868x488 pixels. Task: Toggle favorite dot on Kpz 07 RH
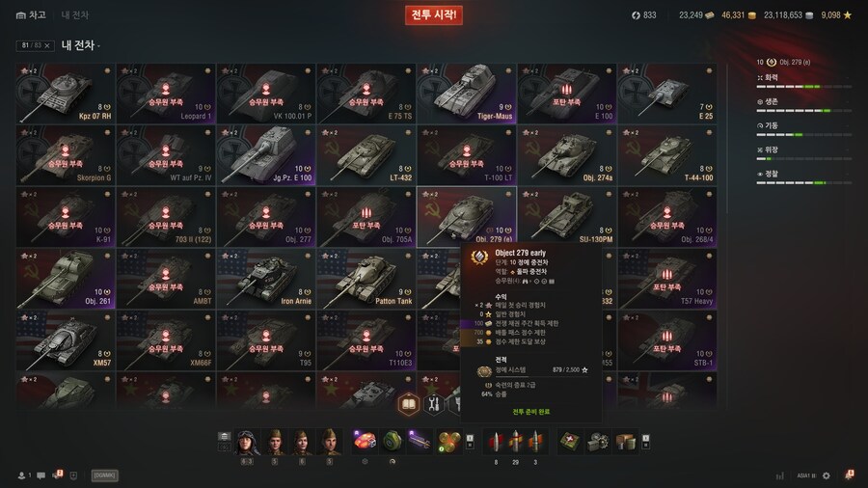coord(107,70)
